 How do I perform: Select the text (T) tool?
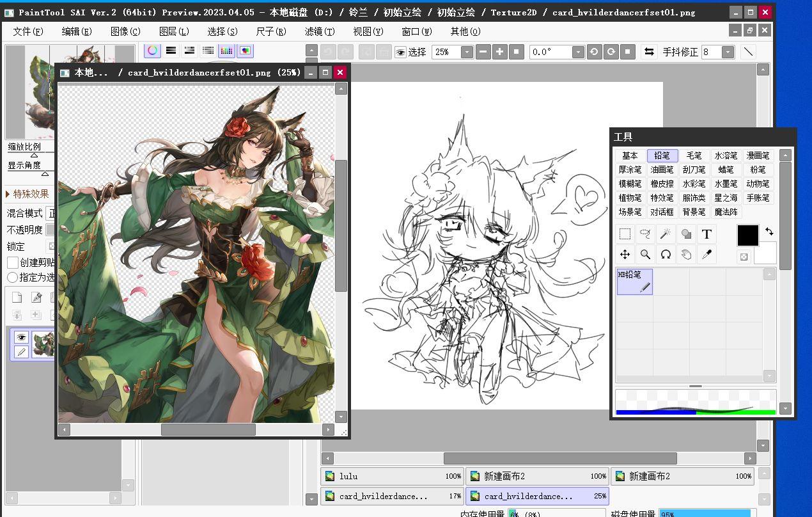(x=707, y=234)
